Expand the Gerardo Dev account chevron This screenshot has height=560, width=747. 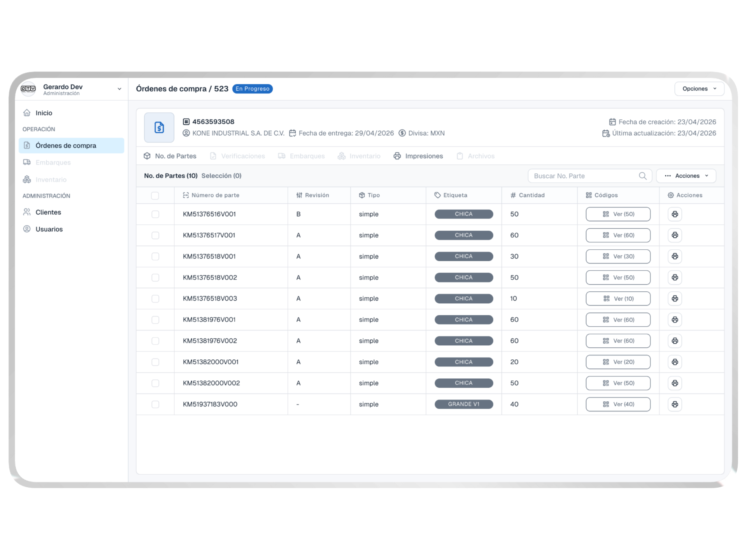(x=119, y=89)
